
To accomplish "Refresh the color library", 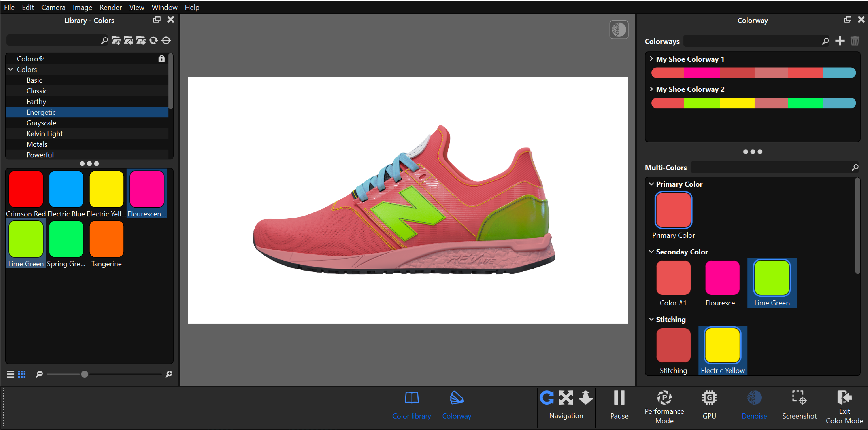I will (153, 41).
